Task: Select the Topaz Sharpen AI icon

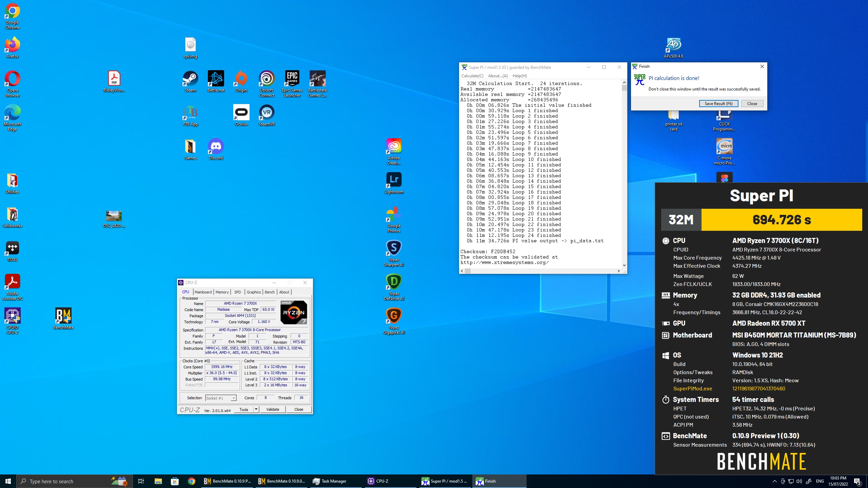Action: point(394,253)
